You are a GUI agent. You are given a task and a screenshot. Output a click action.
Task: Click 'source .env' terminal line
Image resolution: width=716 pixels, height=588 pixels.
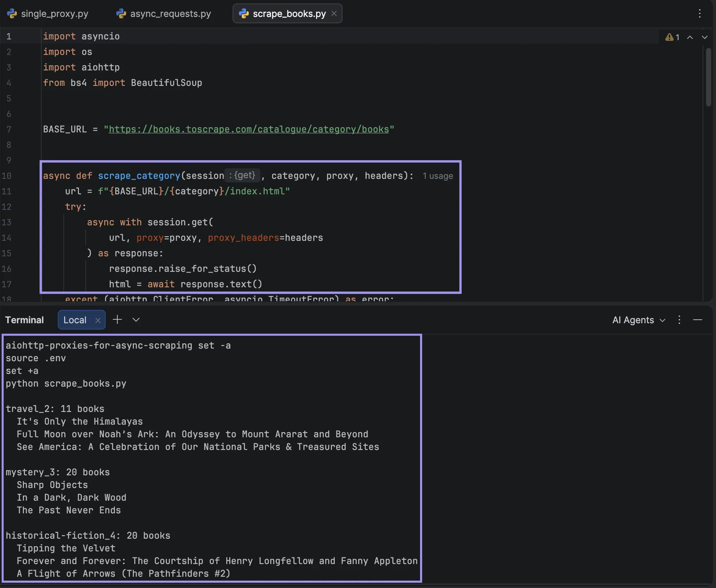36,358
